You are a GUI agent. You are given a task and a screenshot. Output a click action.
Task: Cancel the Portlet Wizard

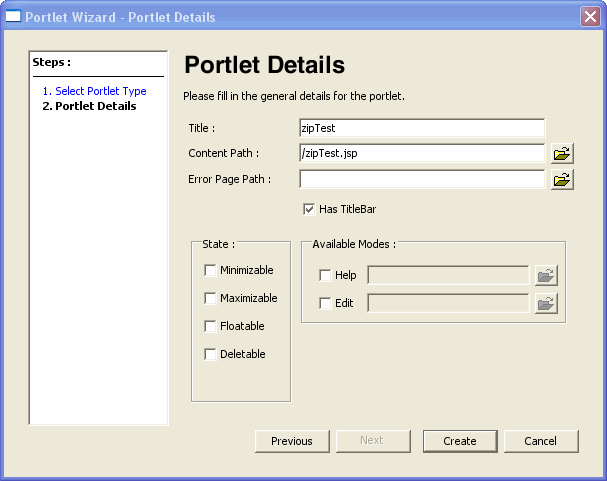coord(541,441)
